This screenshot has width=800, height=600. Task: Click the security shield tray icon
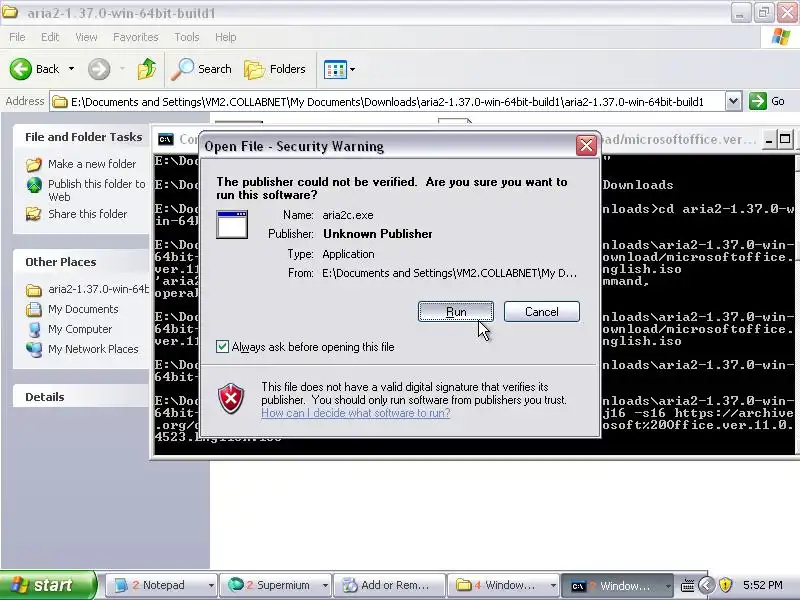tap(726, 585)
